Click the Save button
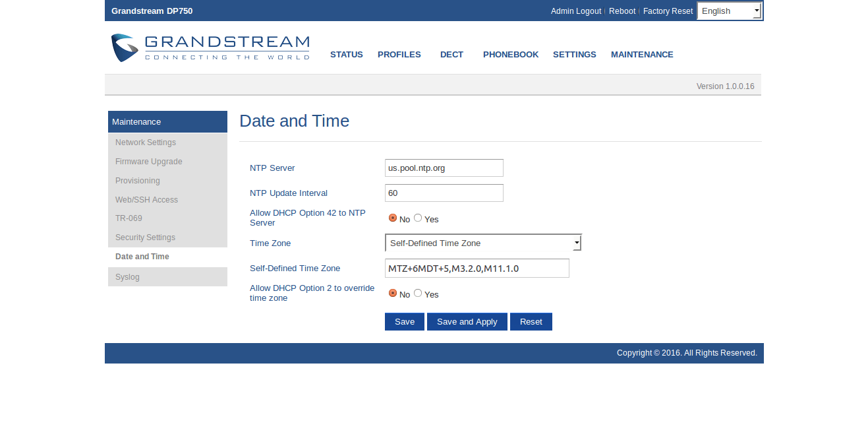The width and height of the screenshot is (868, 444). coord(404,322)
